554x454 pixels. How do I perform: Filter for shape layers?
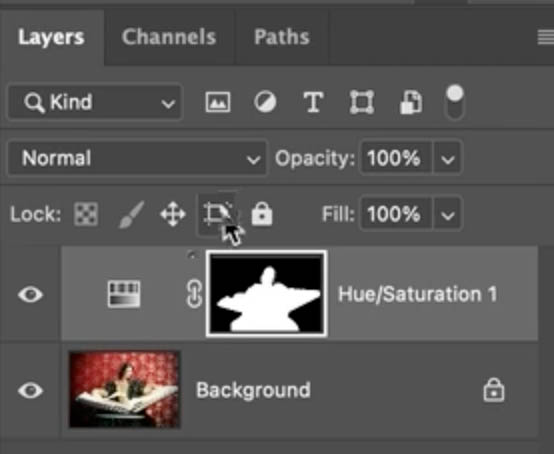pos(362,102)
